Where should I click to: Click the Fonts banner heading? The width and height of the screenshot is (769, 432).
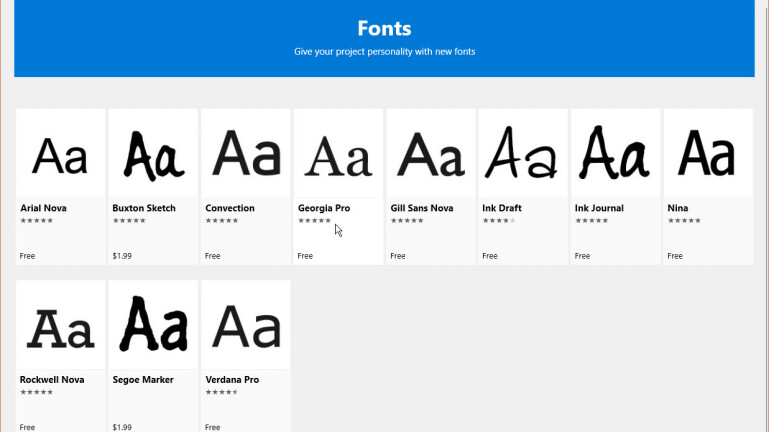(384, 28)
